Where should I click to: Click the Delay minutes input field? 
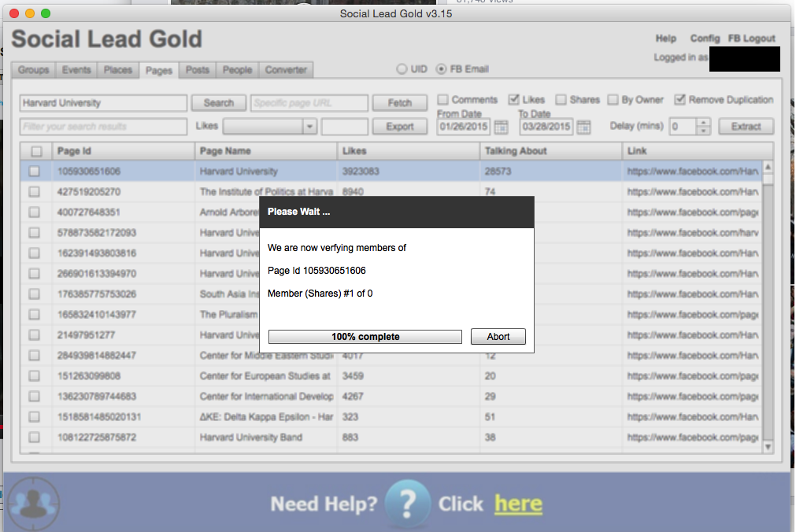tap(683, 127)
